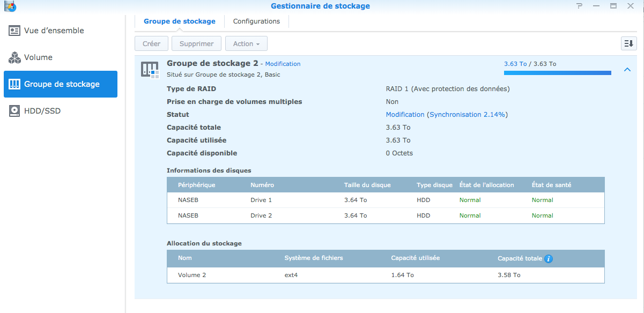Click the Capacité totale info icon

coord(548,259)
